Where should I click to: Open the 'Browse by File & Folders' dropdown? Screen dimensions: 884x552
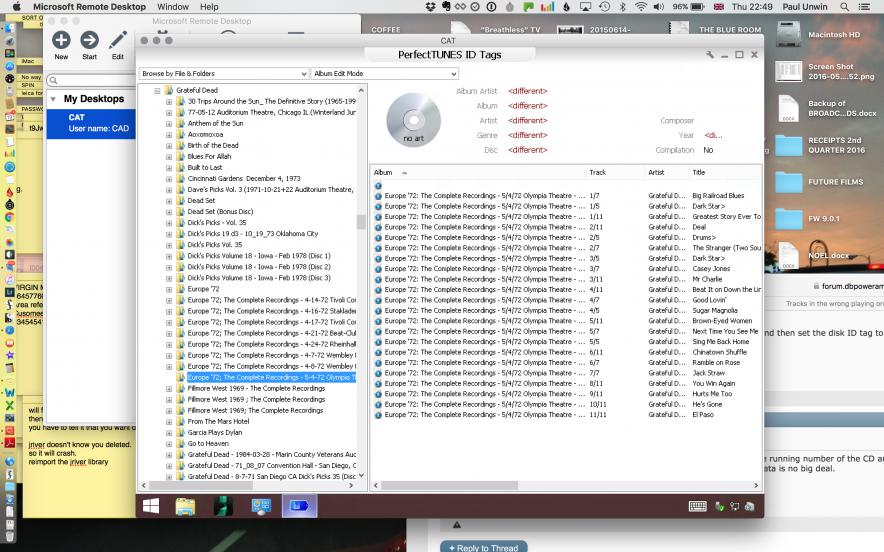pos(224,73)
